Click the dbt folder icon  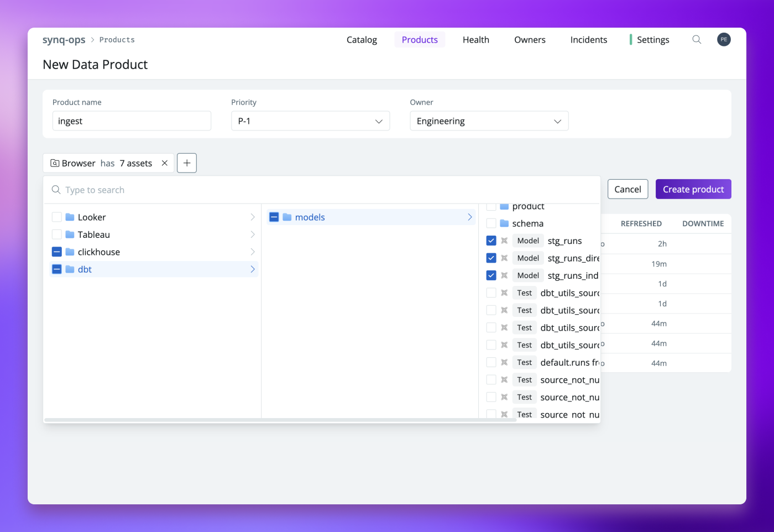click(x=70, y=269)
